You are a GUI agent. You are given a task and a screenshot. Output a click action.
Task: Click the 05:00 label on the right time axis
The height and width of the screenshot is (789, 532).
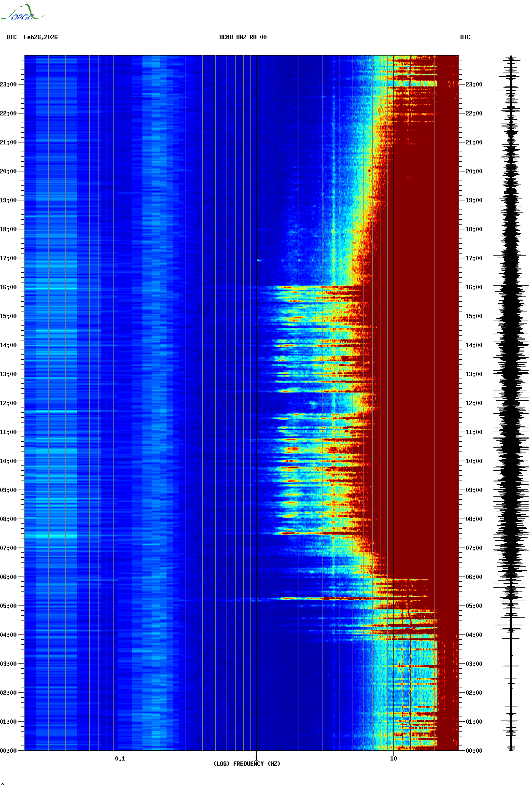click(474, 606)
